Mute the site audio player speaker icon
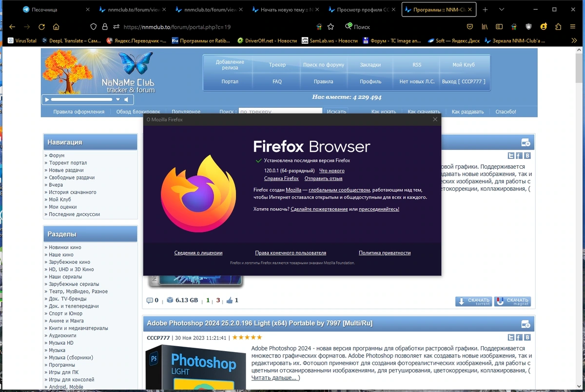This screenshot has width=585, height=392. pyautogui.click(x=126, y=99)
